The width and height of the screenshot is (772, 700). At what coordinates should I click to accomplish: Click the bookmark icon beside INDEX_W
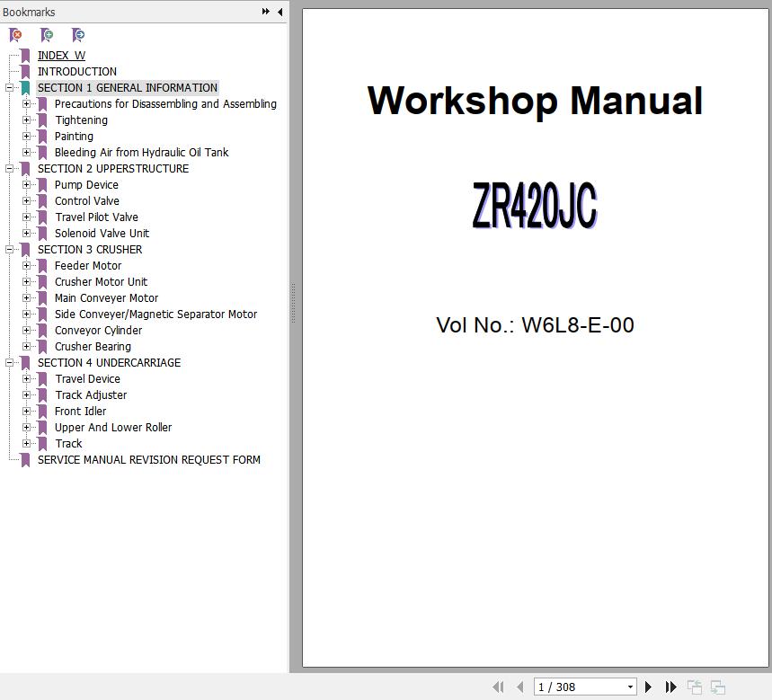pos(25,56)
